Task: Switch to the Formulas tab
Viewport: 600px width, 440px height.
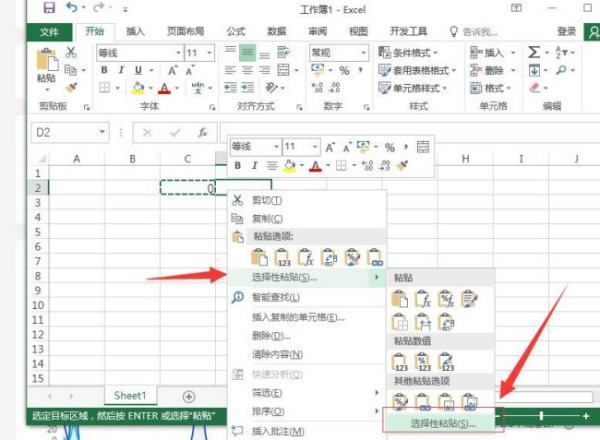Action: coord(236,31)
